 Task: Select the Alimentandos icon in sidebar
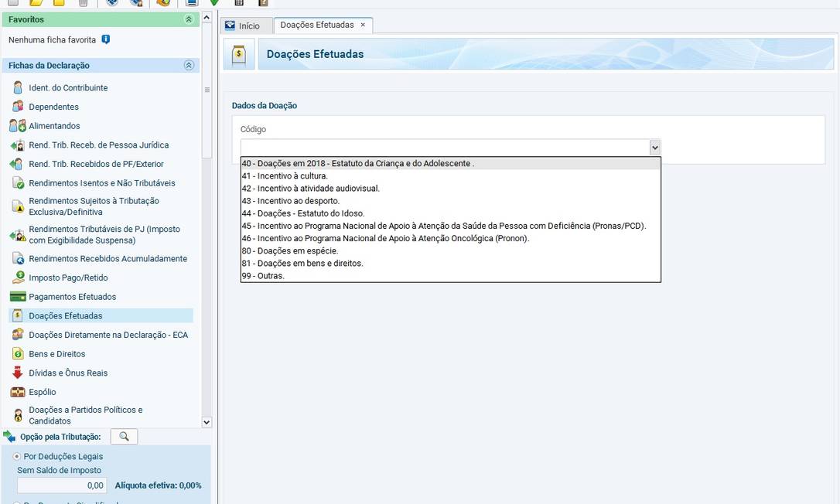[x=18, y=126]
